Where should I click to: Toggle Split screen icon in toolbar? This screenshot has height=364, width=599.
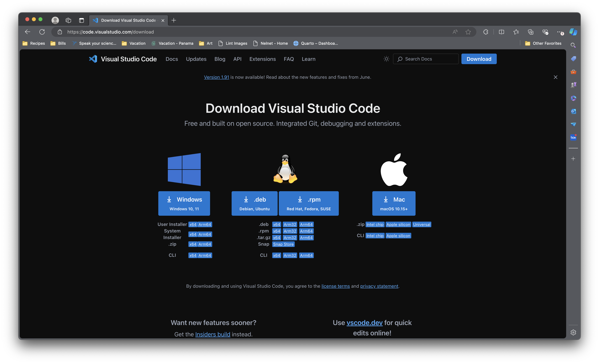click(501, 32)
